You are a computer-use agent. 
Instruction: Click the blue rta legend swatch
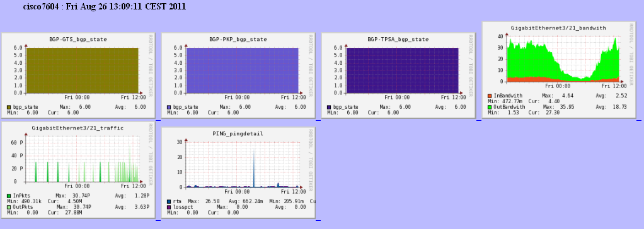point(169,201)
